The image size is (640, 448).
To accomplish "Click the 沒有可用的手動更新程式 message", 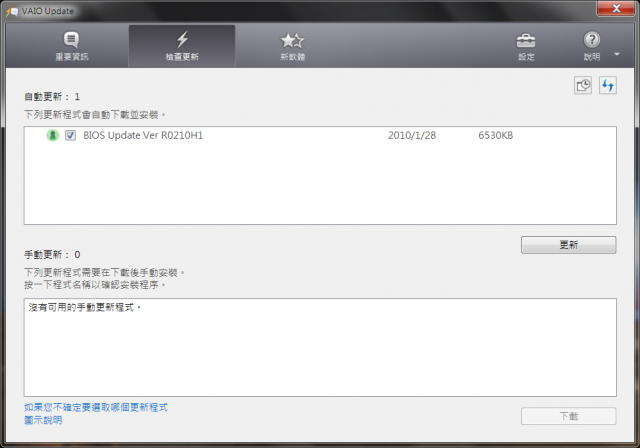I will [84, 307].
